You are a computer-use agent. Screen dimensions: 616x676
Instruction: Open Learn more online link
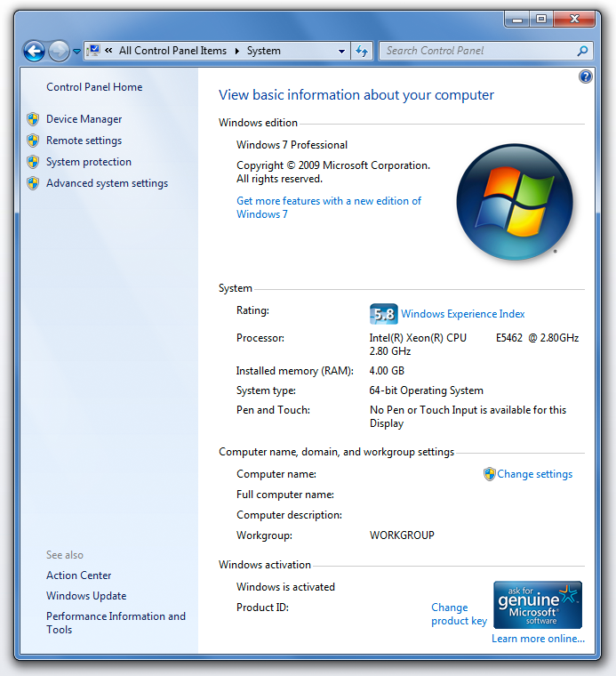click(x=538, y=639)
